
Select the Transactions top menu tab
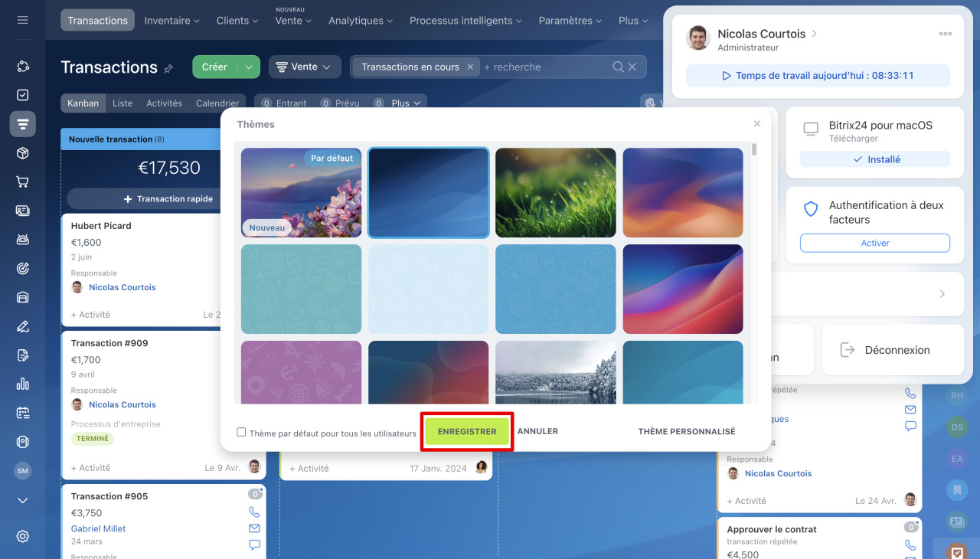(97, 21)
